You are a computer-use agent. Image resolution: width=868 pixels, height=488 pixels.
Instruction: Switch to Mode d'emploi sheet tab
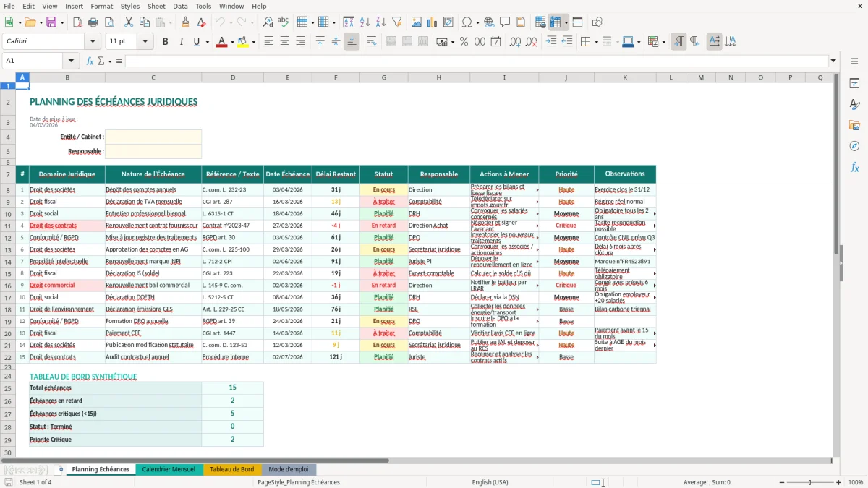click(288, 469)
